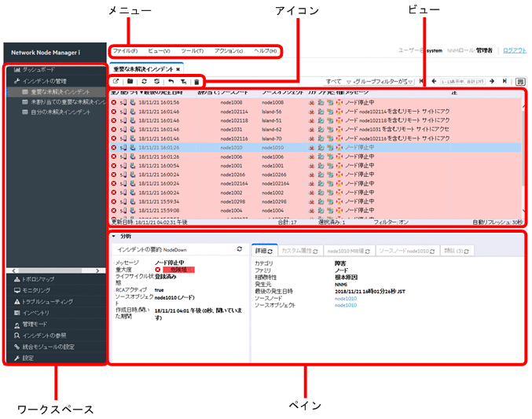
Task: Go to the next page of incidents
Action: pos(492,81)
